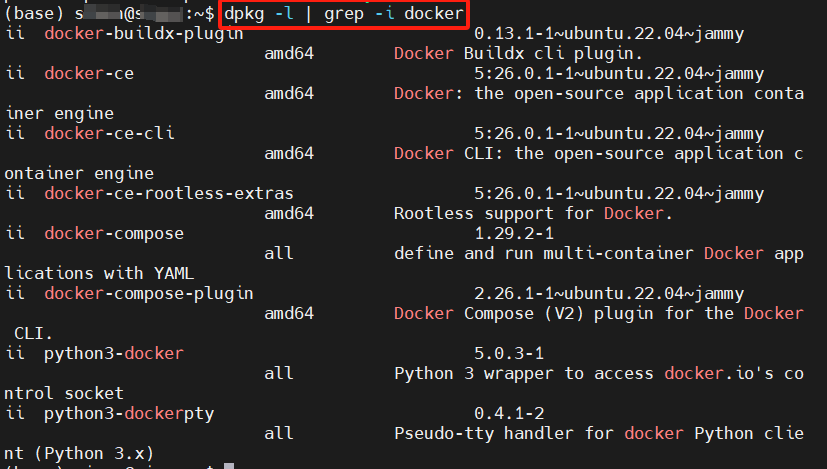Click "Rootless support for Docker." description
The image size is (827, 469).
point(533,213)
